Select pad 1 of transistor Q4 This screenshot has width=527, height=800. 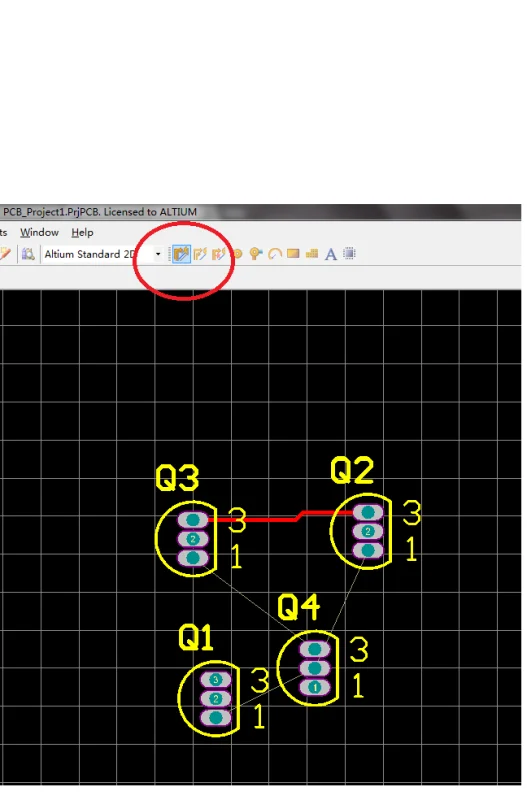tap(315, 687)
